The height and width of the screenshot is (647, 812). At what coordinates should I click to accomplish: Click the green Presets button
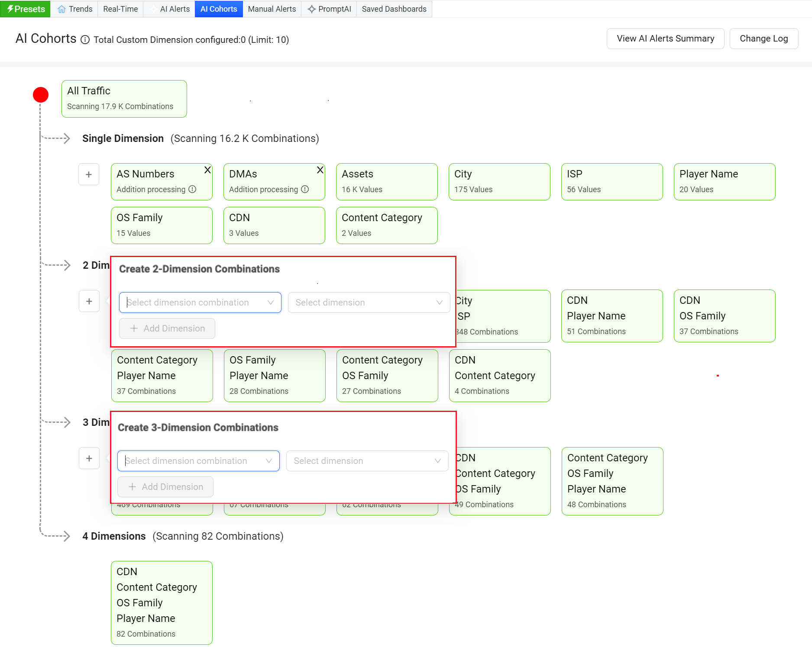[26, 9]
